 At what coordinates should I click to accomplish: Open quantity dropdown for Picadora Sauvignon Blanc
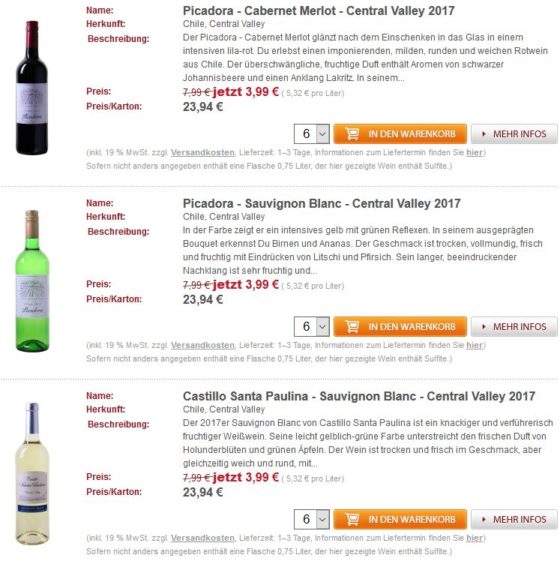312,327
